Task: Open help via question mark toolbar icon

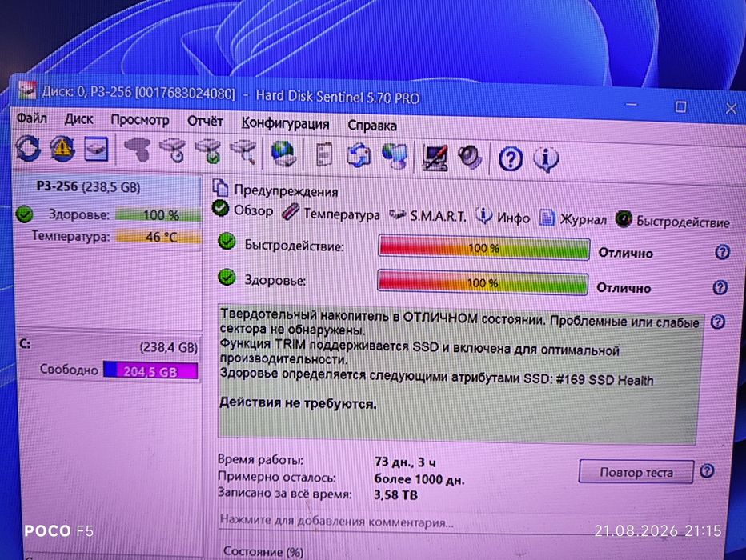Action: [511, 159]
